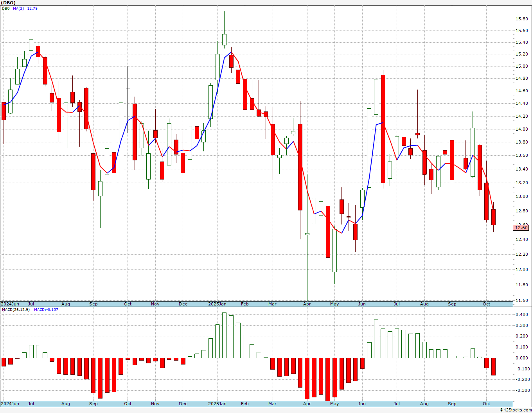This screenshot has height=413, width=532.
Task: Select the 14.40 price axis label
Action: (521, 103)
